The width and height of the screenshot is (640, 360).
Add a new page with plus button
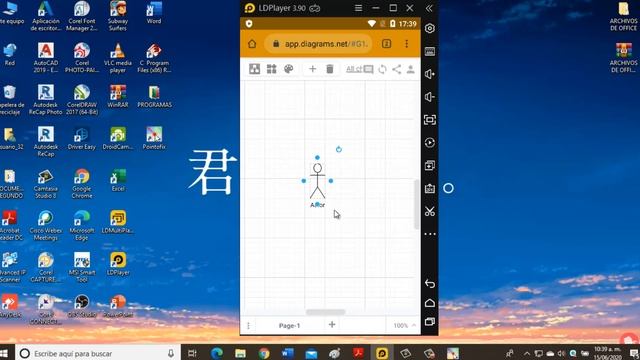coord(332,324)
